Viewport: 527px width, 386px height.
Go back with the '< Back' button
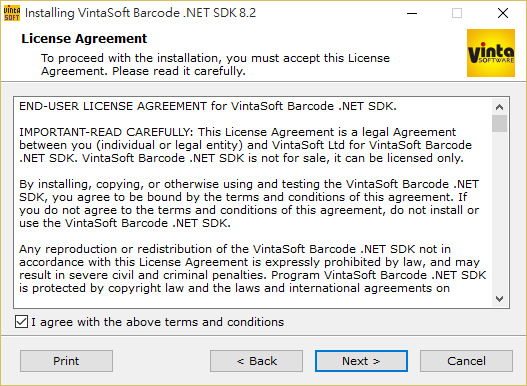click(x=256, y=361)
